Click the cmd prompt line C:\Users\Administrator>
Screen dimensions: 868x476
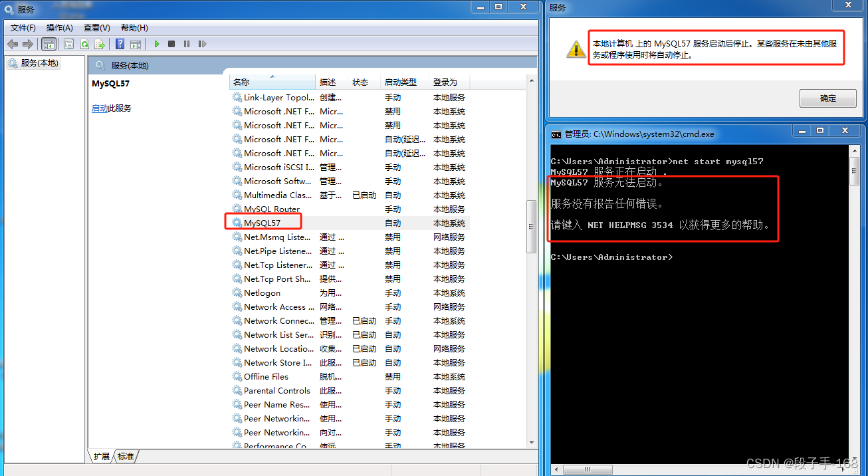[611, 257]
